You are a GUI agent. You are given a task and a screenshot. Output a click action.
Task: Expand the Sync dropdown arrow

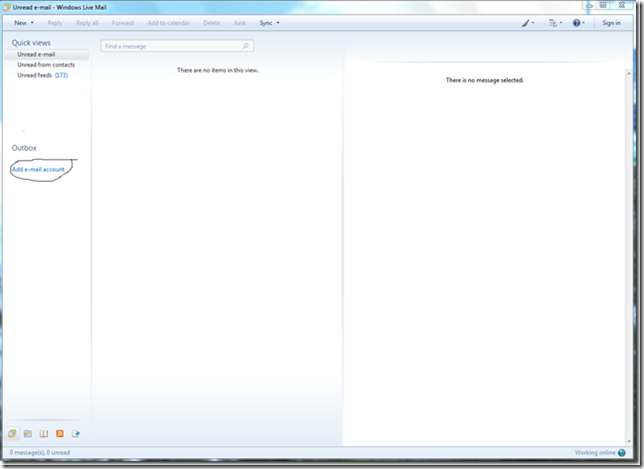[x=278, y=23]
